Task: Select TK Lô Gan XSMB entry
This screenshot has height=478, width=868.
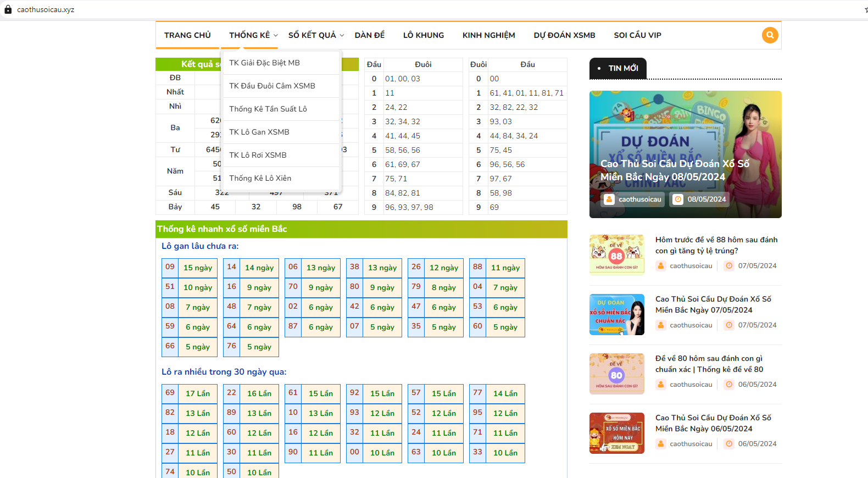Action: tap(282, 132)
